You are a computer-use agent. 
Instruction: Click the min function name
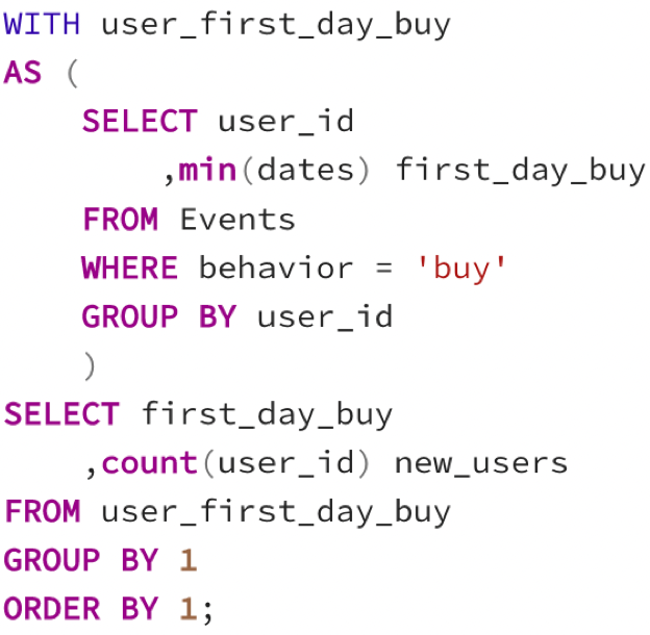207,170
